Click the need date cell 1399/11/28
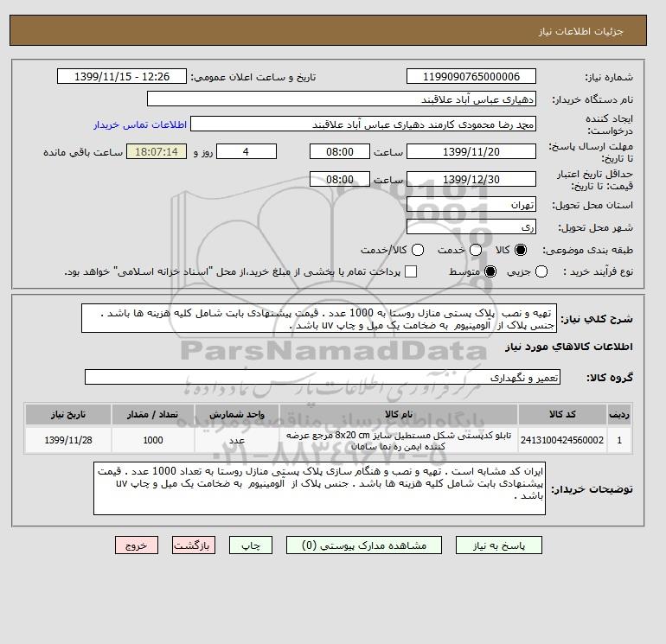This screenshot has width=666, height=644. pos(68,440)
